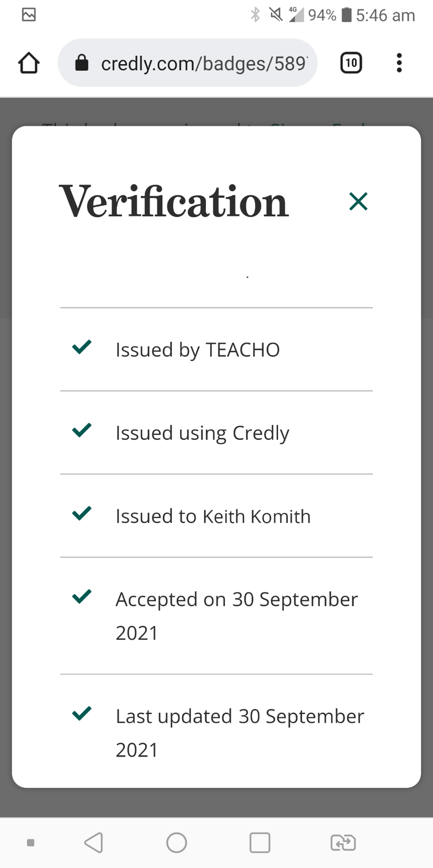Tap the credly.com address bar
The height and width of the screenshot is (868, 433).
(187, 63)
